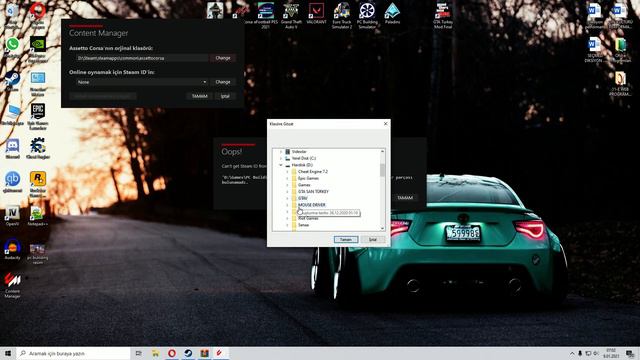Click the folder tree scroll down arrow

[382, 229]
